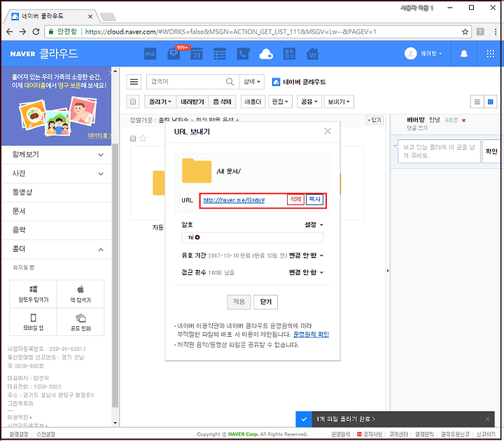This screenshot has width=504, height=441.
Task: Click the search magnifier icon
Action: [x=230, y=82]
